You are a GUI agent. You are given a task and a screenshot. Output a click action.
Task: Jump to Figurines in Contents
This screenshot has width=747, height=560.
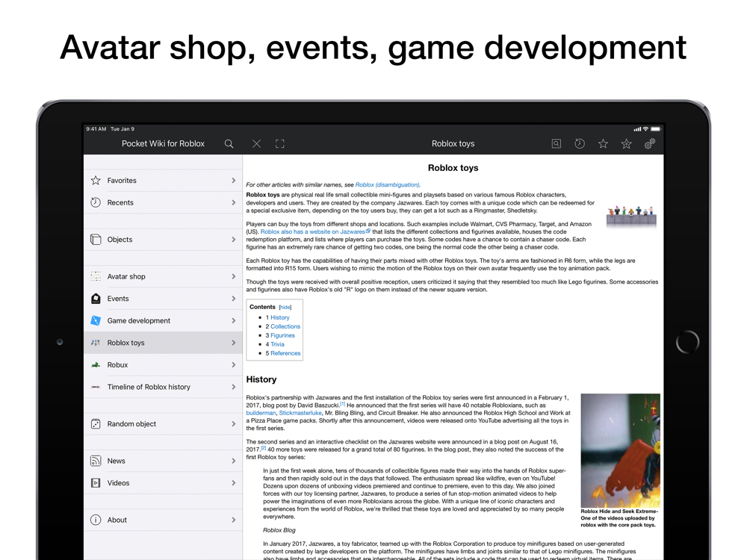[282, 336]
